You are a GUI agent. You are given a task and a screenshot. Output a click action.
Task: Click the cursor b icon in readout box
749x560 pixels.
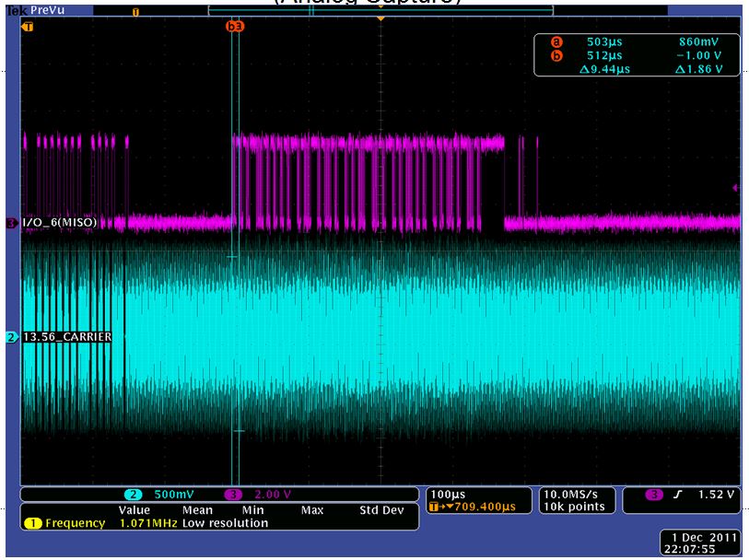click(x=556, y=56)
